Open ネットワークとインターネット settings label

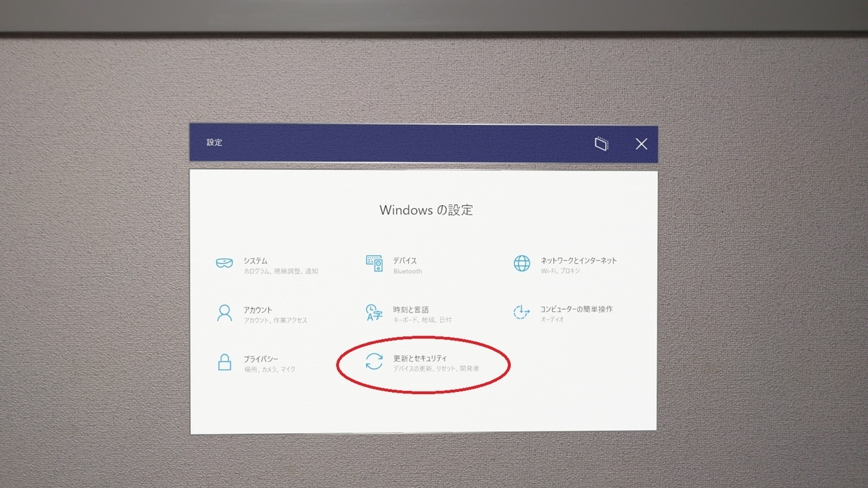(579, 260)
